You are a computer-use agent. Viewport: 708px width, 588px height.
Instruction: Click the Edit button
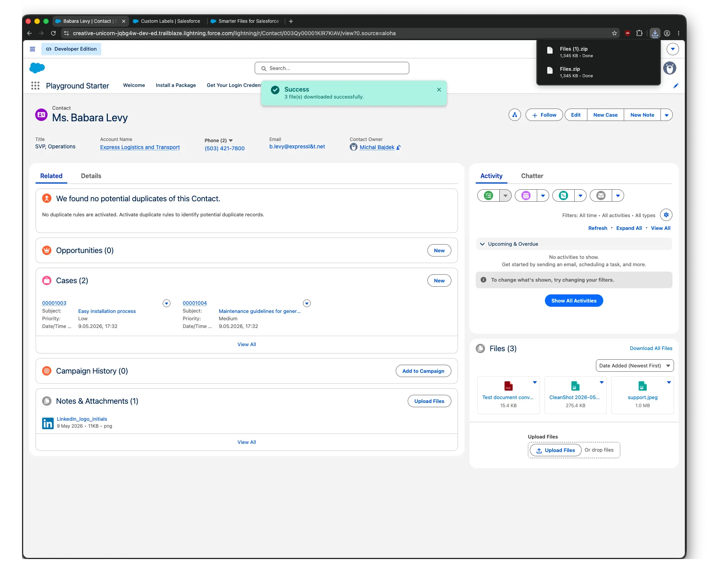coord(575,115)
